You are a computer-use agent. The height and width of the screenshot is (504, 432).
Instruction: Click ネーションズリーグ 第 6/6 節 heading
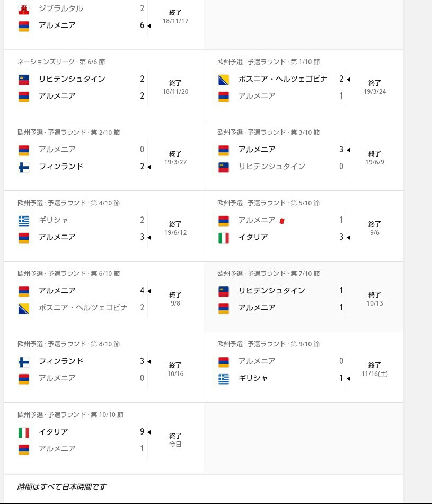(x=61, y=62)
